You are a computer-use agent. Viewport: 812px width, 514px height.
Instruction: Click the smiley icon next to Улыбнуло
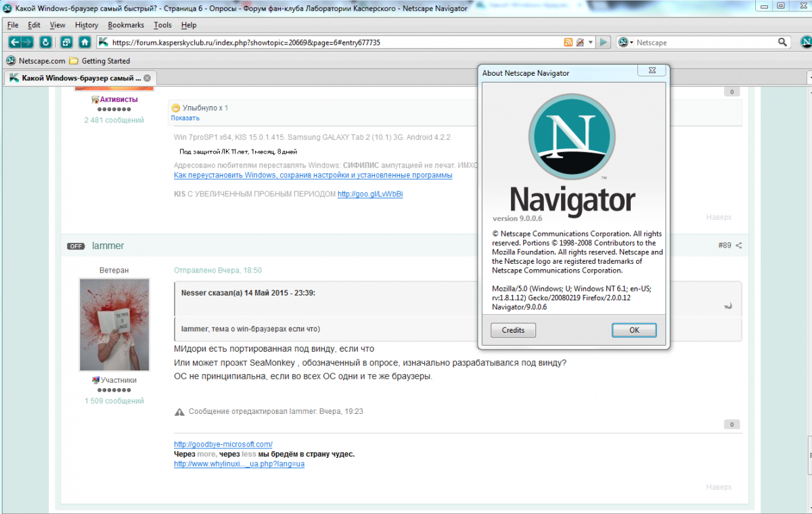point(176,108)
